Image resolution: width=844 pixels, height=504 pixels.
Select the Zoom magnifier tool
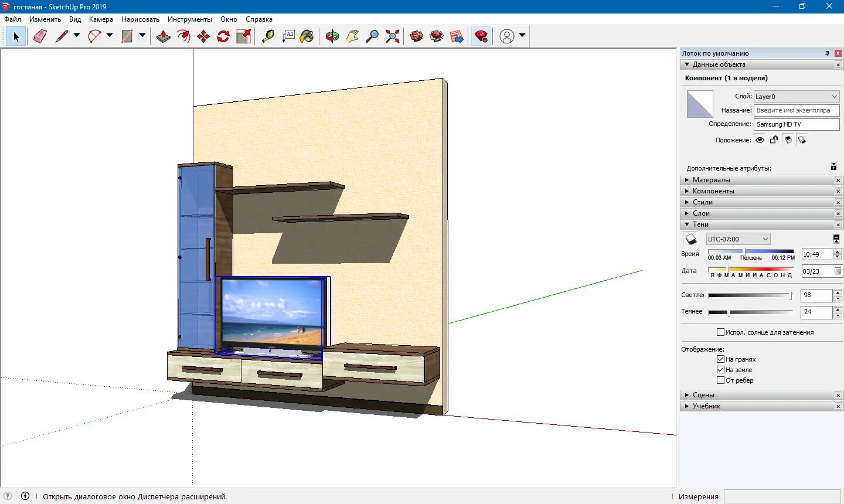372,36
